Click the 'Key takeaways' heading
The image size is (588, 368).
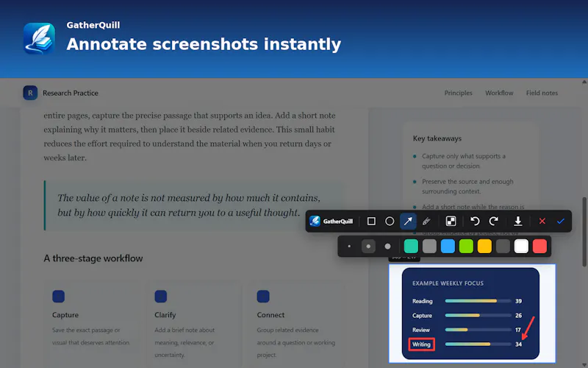coord(437,138)
